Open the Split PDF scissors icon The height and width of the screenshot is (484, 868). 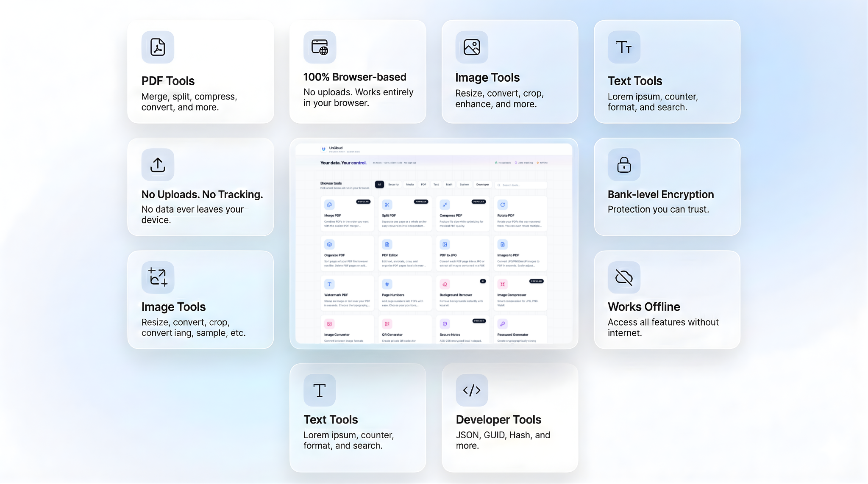387,205
